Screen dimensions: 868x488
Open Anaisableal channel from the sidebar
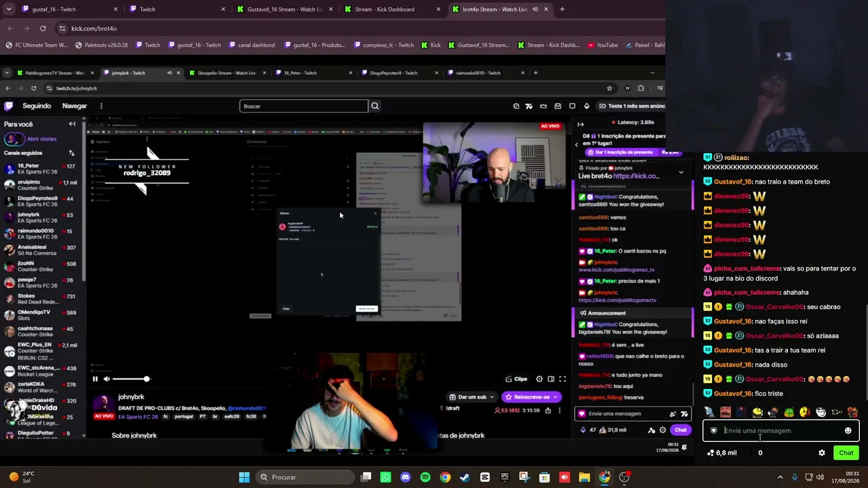click(41, 250)
